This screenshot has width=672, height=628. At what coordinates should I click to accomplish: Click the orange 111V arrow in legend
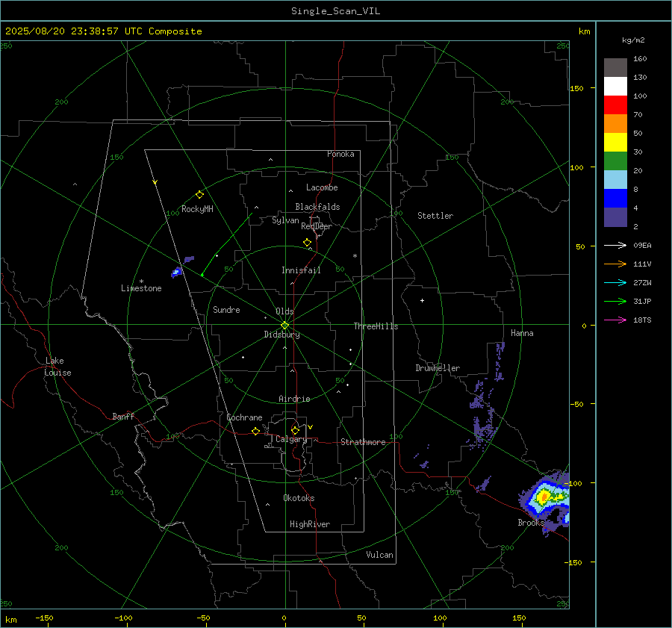615,264
